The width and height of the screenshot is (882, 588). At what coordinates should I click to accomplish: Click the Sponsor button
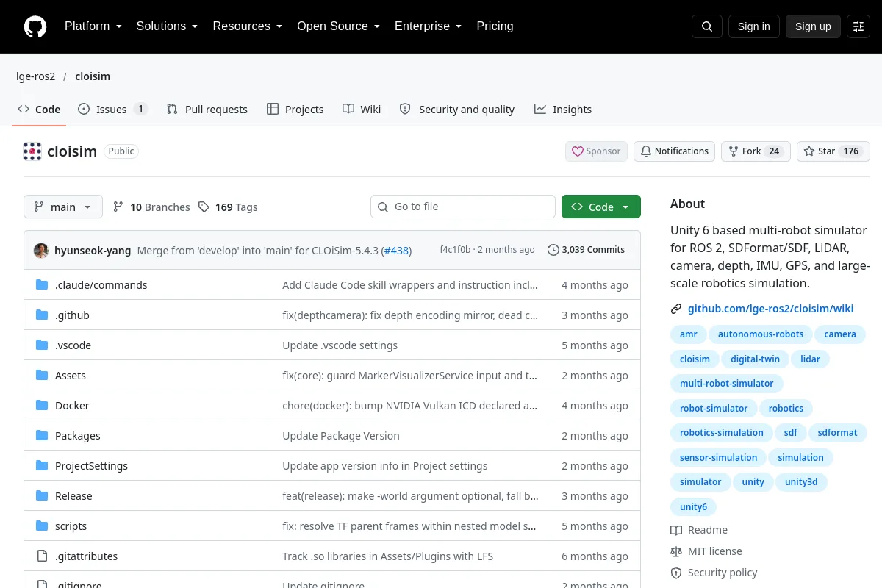[596, 151]
